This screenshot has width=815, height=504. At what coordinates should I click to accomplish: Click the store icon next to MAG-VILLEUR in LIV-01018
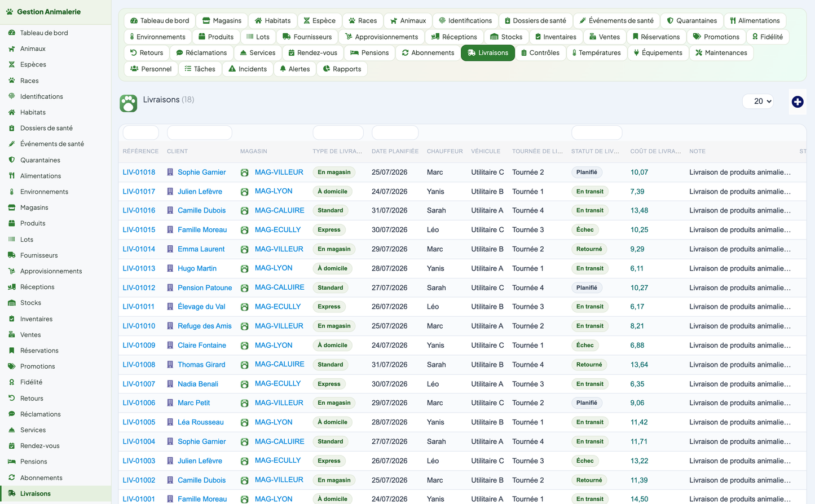245,173
